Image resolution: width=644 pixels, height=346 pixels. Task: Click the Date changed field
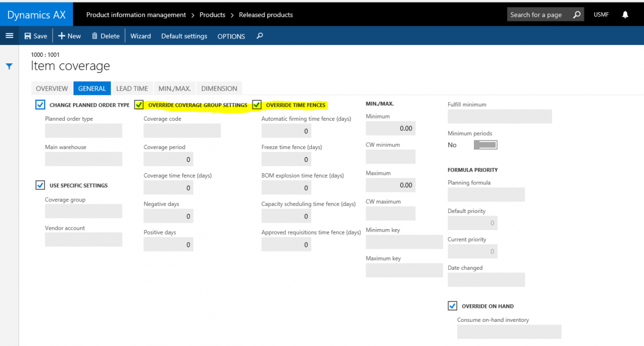486,279
